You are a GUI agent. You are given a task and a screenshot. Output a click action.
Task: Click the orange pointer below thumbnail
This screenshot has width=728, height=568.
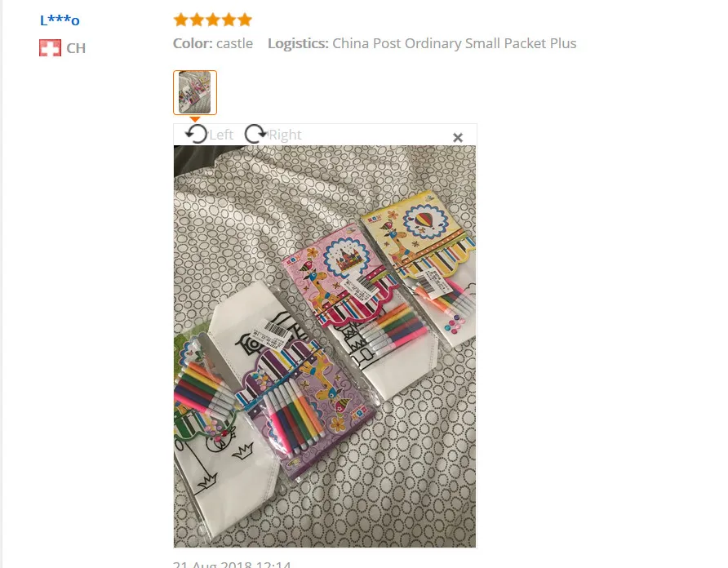195,119
